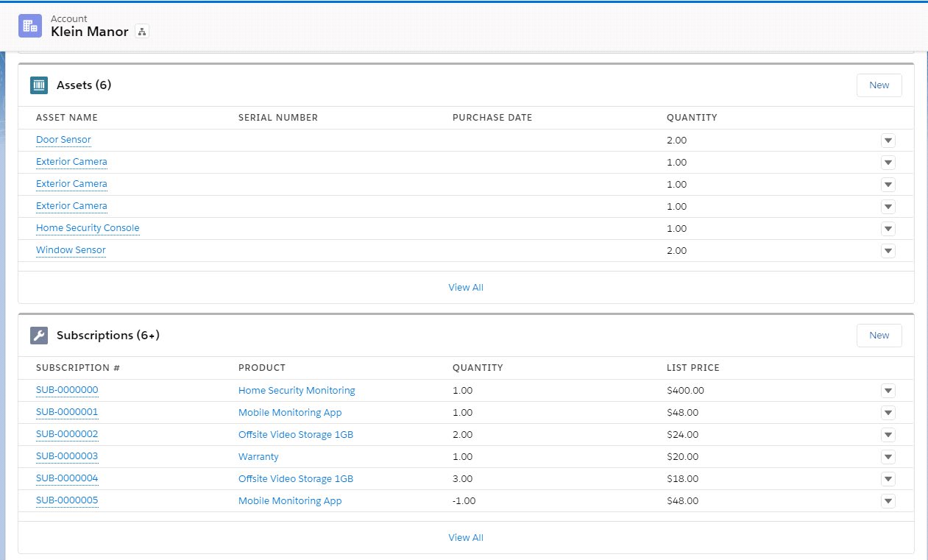Open subscription SUB-0000002
This screenshot has height=560, width=928.
67,434
